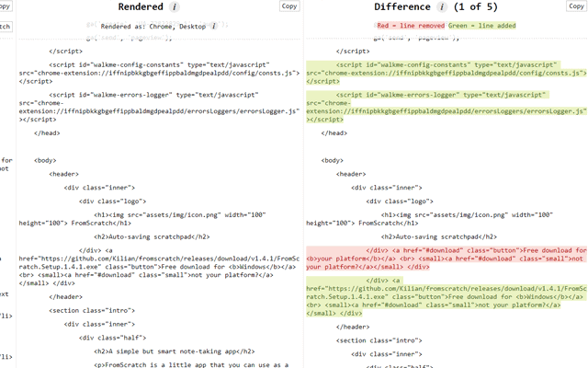
Task: Click the info icon beside the Rendered heading
Action: click(175, 7)
